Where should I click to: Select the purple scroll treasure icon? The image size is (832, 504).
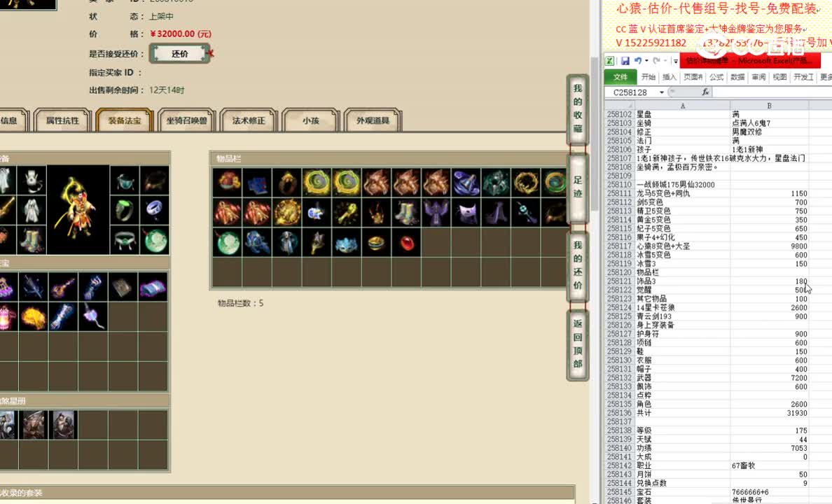pos(153,288)
